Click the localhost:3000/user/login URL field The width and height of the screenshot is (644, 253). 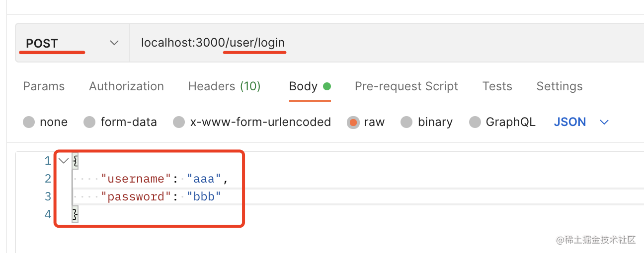click(213, 43)
